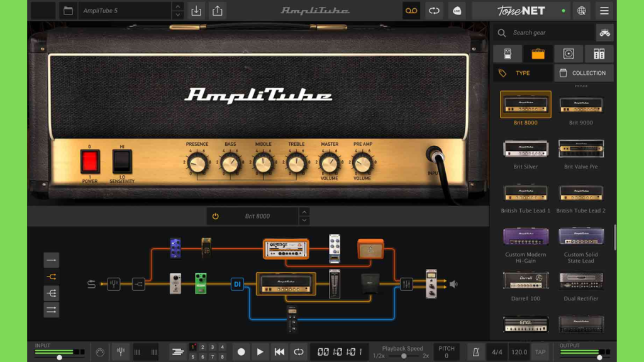Show cabinets gear category
The image size is (644, 362).
569,54
